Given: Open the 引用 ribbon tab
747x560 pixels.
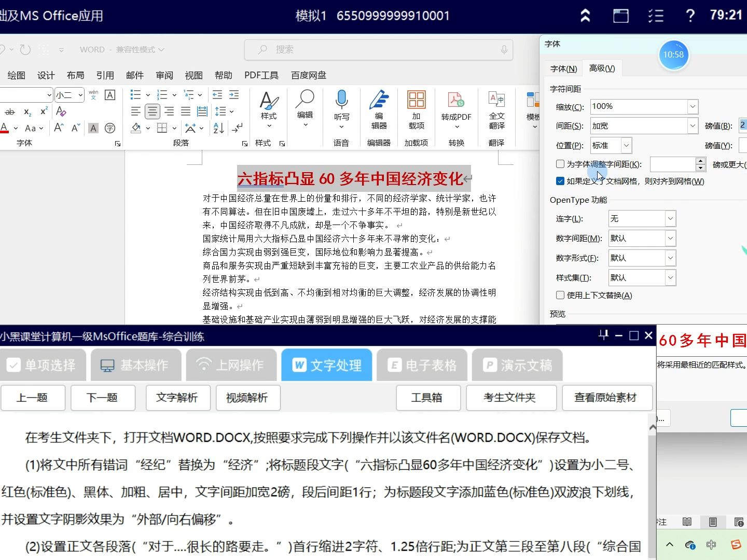Looking at the screenshot, I should (105, 75).
